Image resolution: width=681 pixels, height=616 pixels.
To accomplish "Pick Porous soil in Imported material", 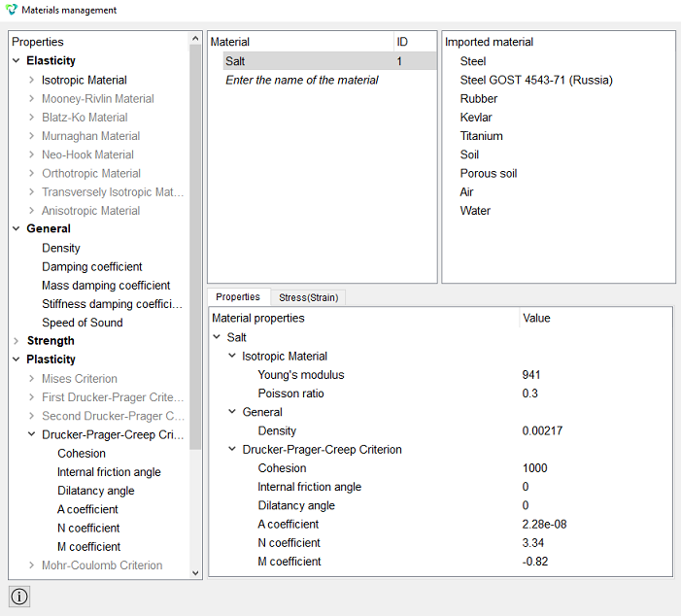I will pos(489,173).
